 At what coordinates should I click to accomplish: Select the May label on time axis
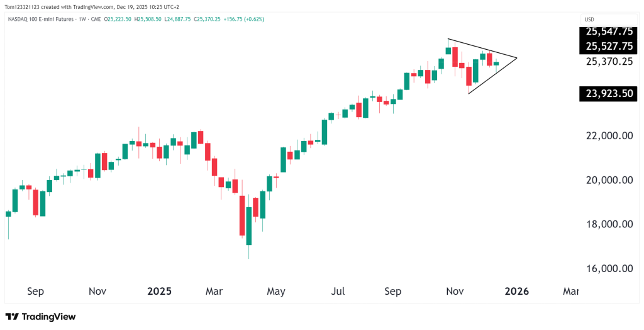[x=275, y=292]
